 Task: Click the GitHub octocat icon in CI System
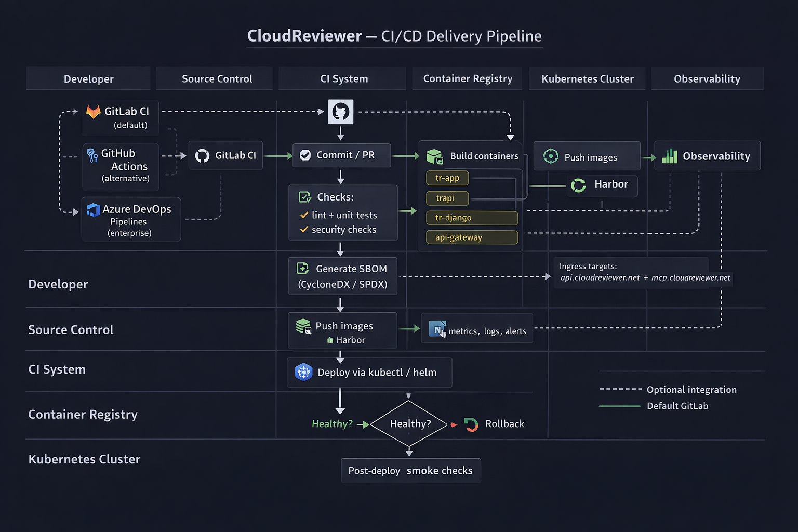click(x=341, y=112)
